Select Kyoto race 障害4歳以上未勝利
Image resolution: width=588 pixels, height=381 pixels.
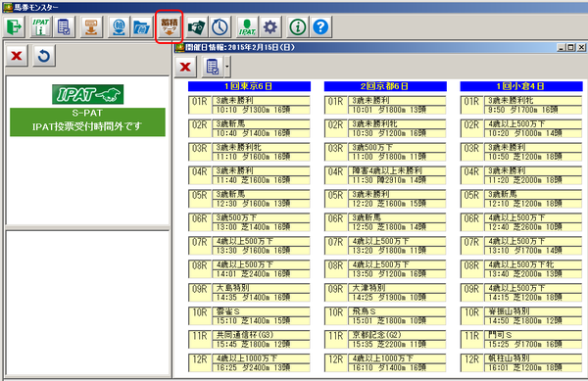397,170
